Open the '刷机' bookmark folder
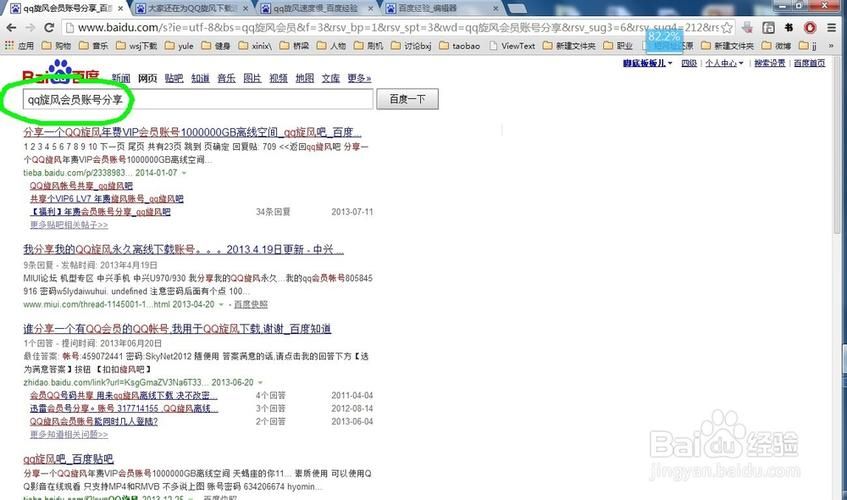Viewport: 847px width, 500px height. [x=368, y=46]
